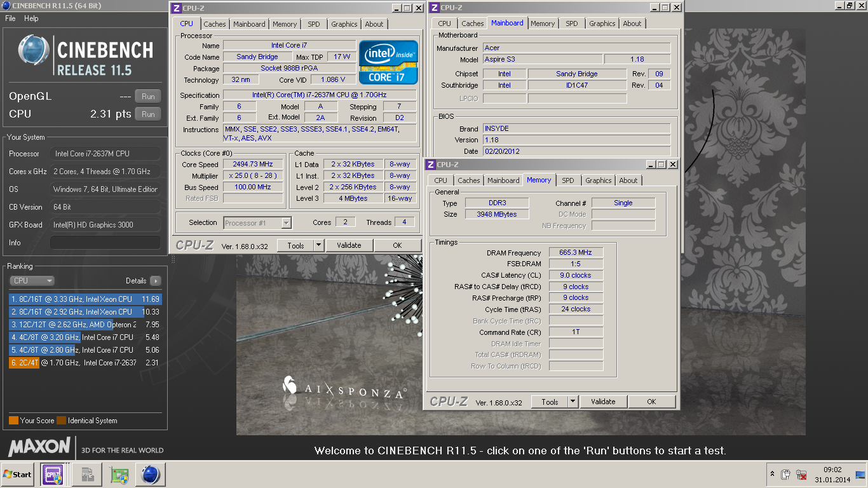Switch to About tab in Memory CPU-Z window
The height and width of the screenshot is (488, 868).
628,180
